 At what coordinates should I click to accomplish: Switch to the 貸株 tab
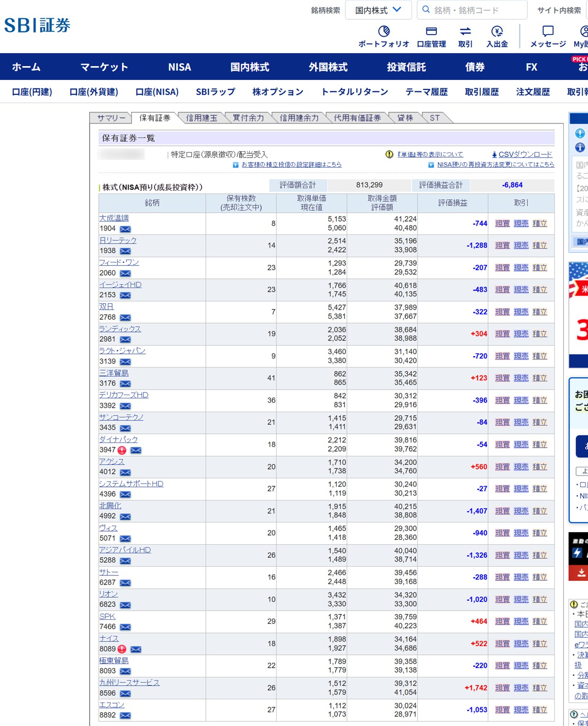(405, 118)
